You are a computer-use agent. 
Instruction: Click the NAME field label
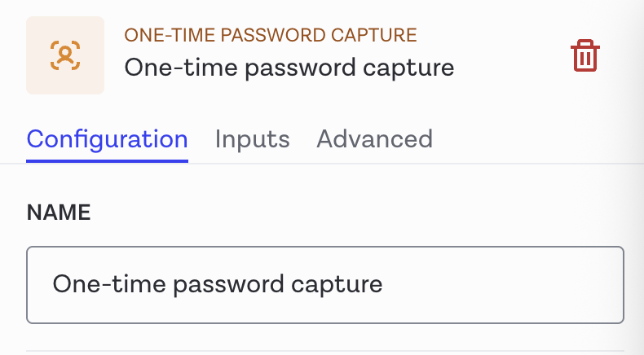[x=59, y=213]
